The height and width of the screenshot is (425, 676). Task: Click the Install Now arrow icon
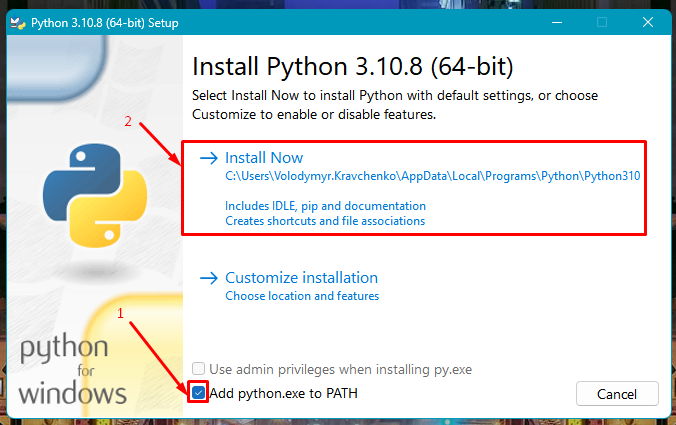[209, 158]
